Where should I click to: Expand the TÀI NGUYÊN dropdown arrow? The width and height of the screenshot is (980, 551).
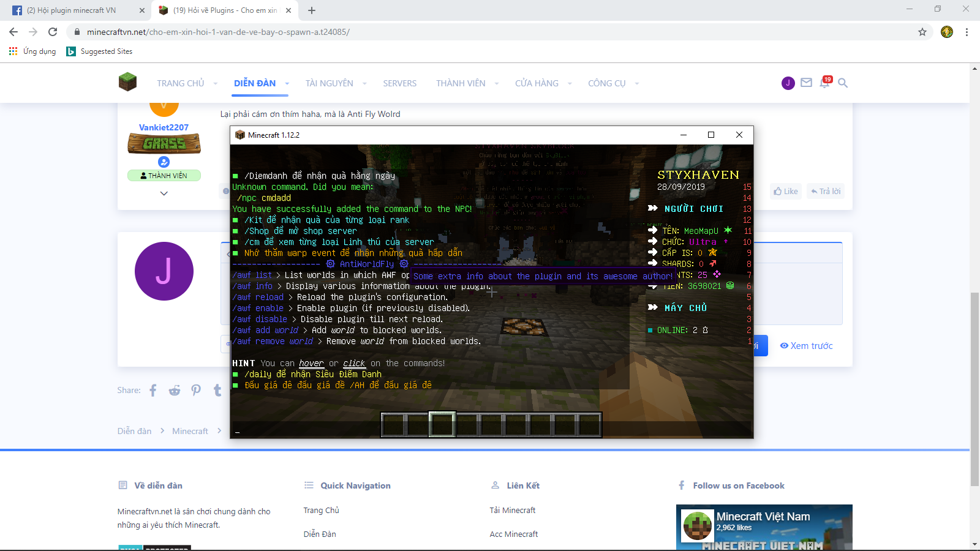pos(364,84)
